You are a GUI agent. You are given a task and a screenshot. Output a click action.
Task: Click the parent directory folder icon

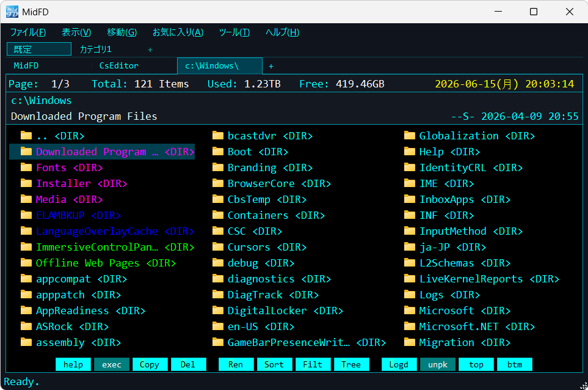click(x=26, y=136)
